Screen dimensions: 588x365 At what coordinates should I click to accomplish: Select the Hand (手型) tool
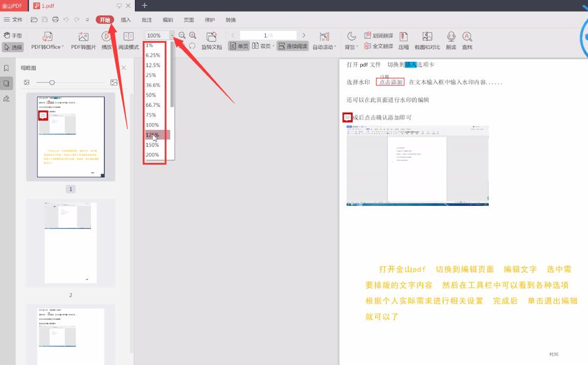(12, 35)
